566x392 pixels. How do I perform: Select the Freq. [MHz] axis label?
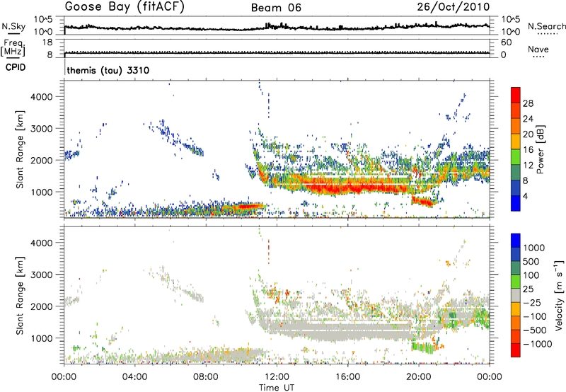point(13,47)
